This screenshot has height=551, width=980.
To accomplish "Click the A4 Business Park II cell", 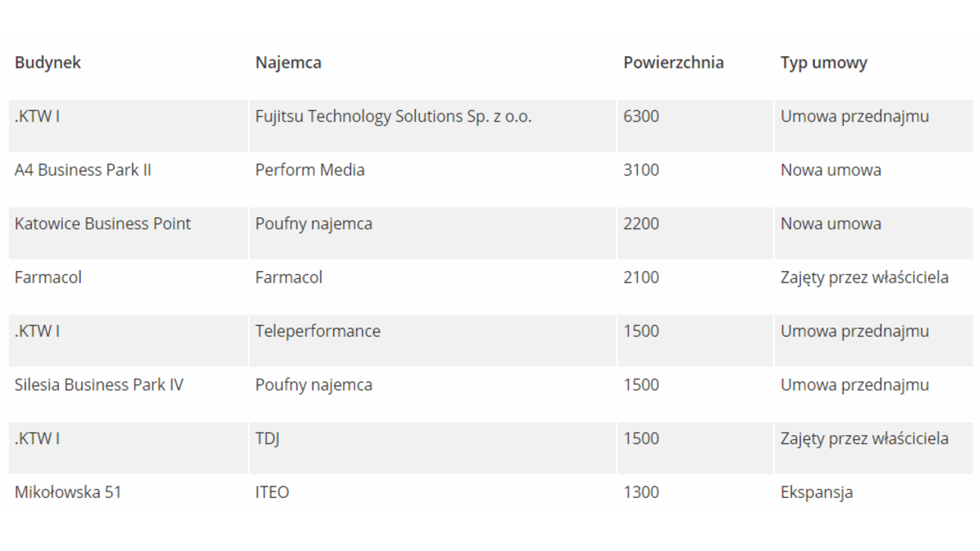I will [x=83, y=171].
